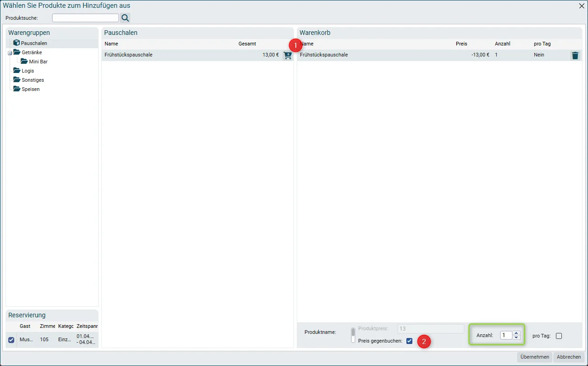This screenshot has width=588, height=366.
Task: Select Frühstückspauschale row in Pauschalen list
Action: 197,55
